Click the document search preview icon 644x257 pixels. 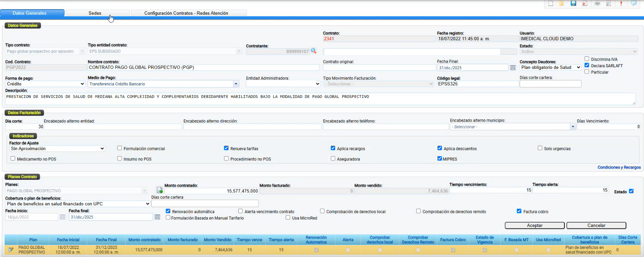[608, 3]
